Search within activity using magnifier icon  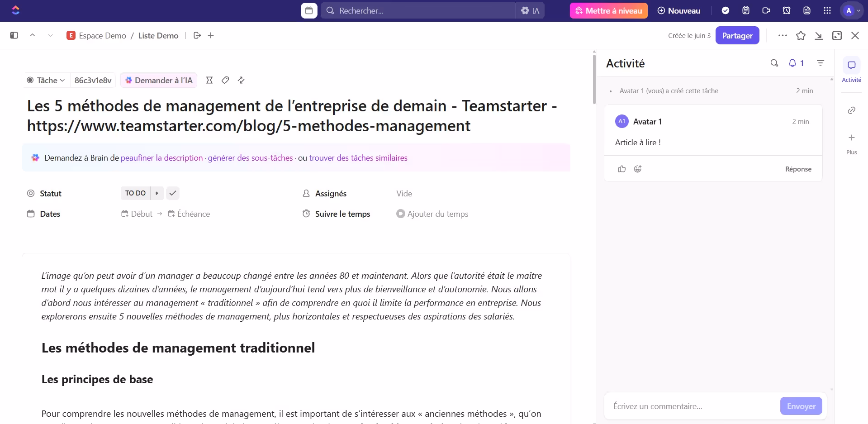pyautogui.click(x=774, y=63)
